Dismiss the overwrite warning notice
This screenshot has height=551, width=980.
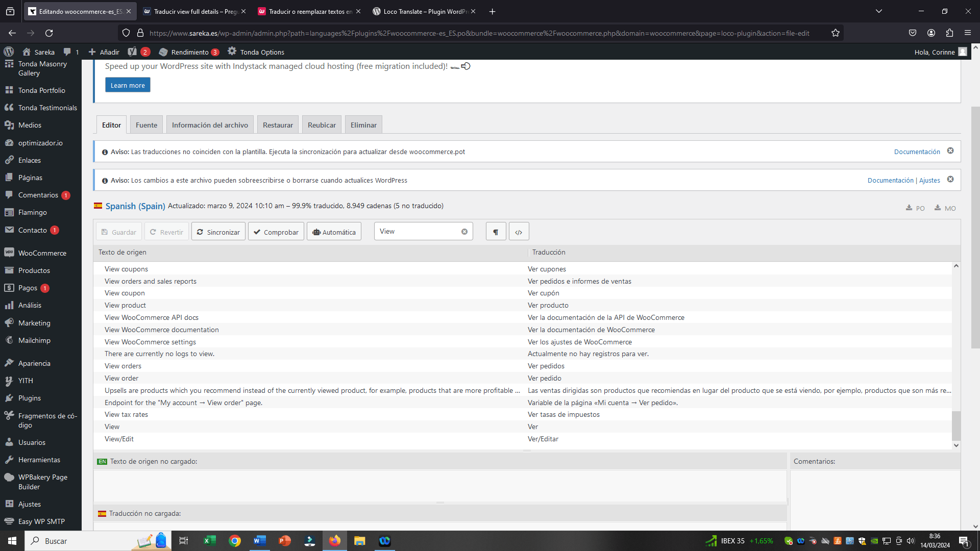click(950, 180)
